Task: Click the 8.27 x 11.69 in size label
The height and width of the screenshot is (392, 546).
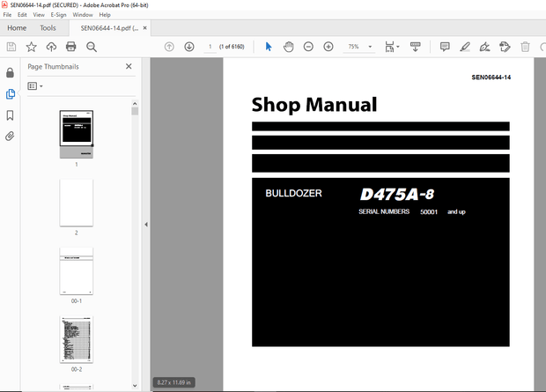Action: point(173,382)
